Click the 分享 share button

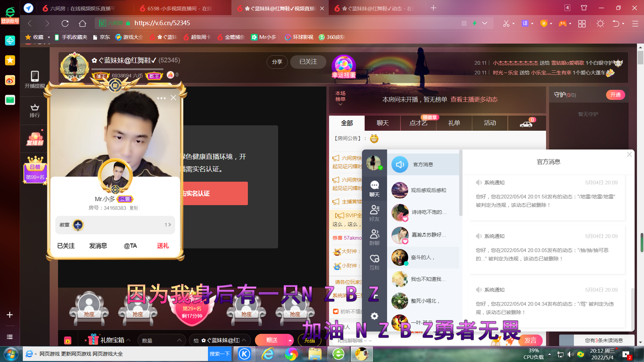click(277, 62)
